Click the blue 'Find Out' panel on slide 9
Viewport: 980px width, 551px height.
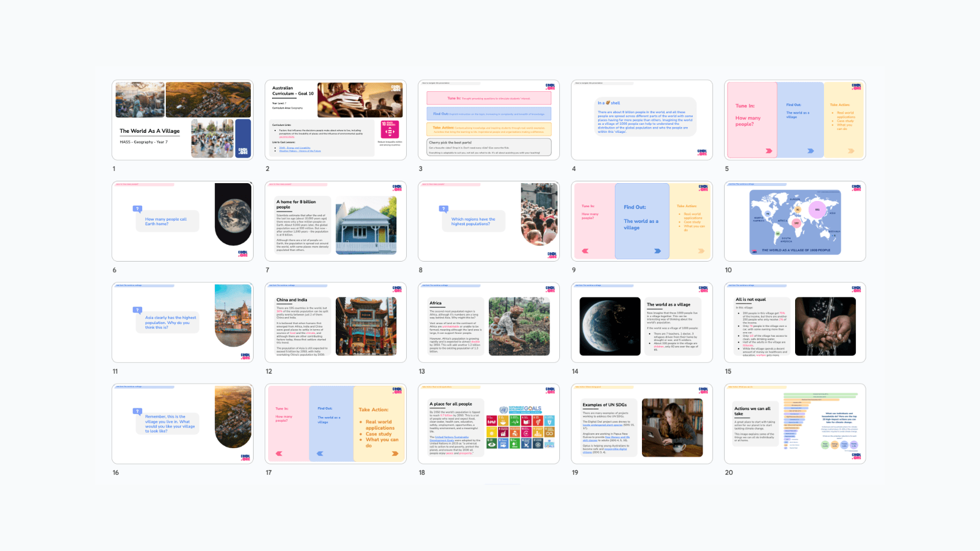tap(641, 221)
